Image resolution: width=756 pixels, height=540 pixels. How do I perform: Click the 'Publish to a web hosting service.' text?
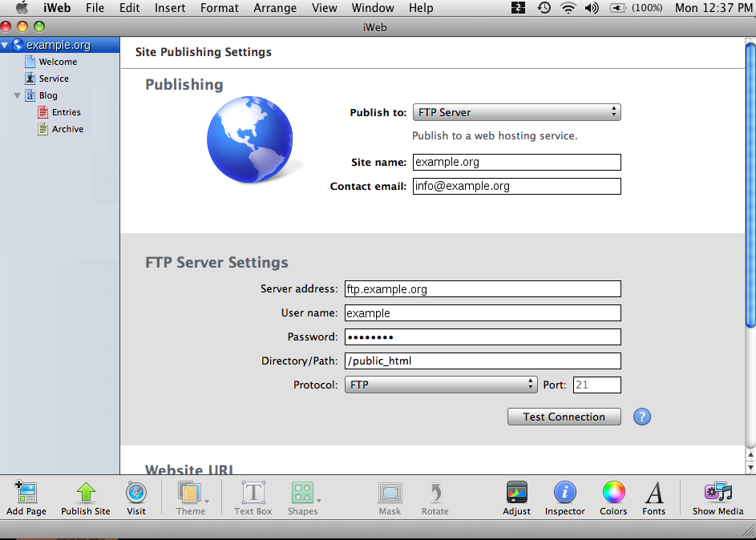[495, 136]
